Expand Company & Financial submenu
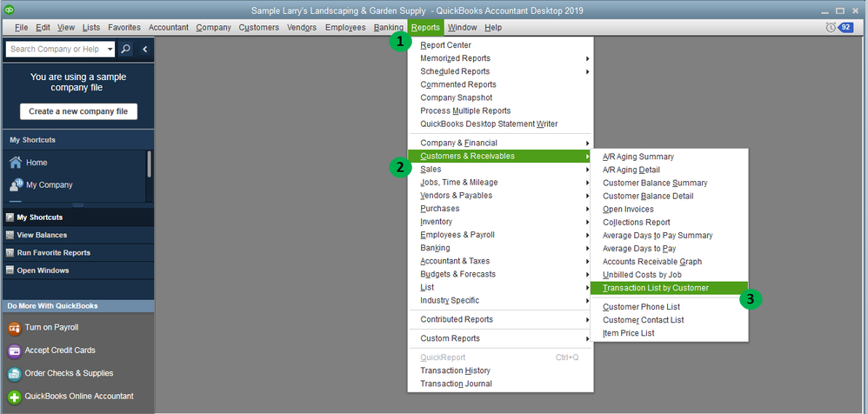This screenshot has width=868, height=414. [x=587, y=143]
